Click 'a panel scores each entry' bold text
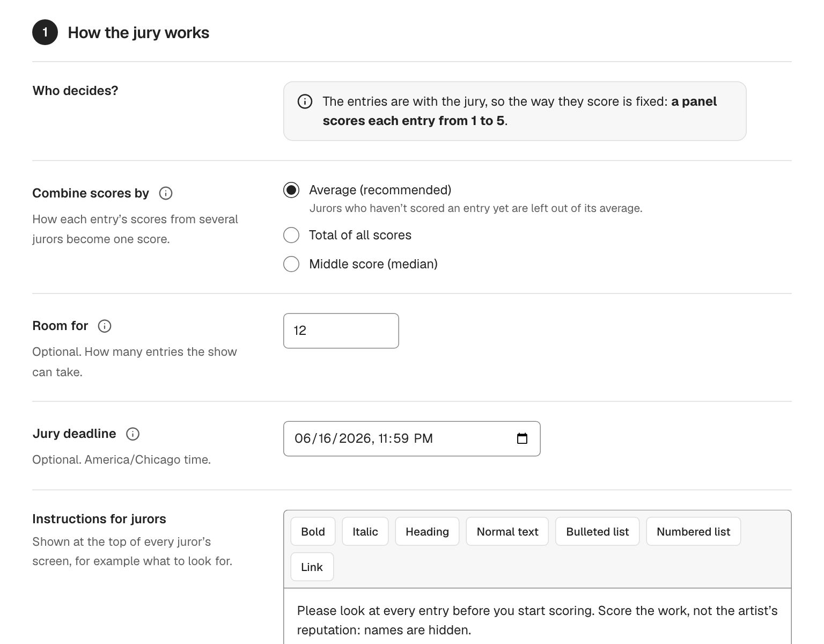The image size is (824, 644). point(520,111)
